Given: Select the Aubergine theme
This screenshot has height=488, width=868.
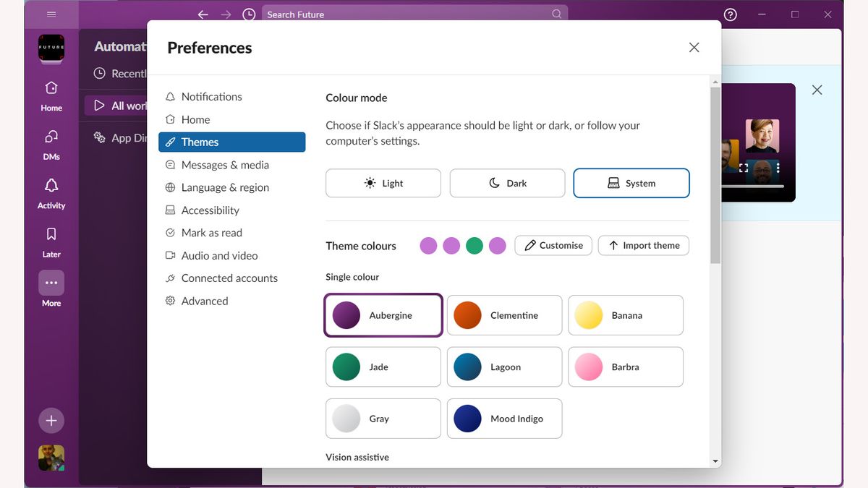Looking at the screenshot, I should coord(383,315).
